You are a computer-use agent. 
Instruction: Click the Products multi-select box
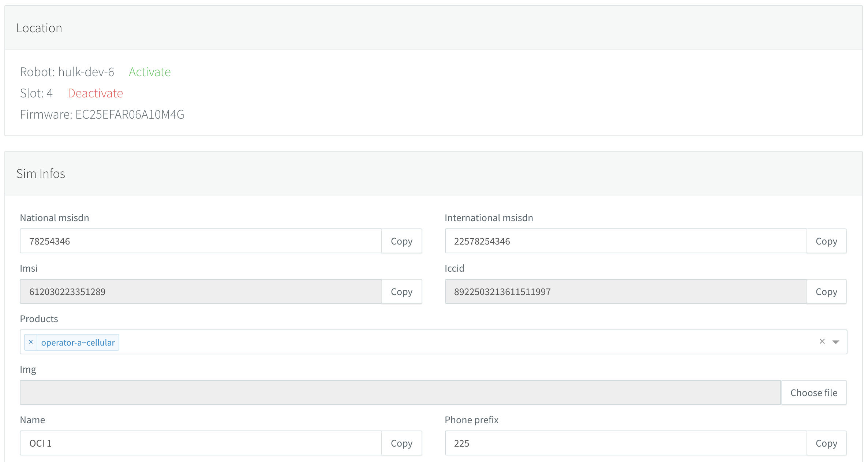439,342
